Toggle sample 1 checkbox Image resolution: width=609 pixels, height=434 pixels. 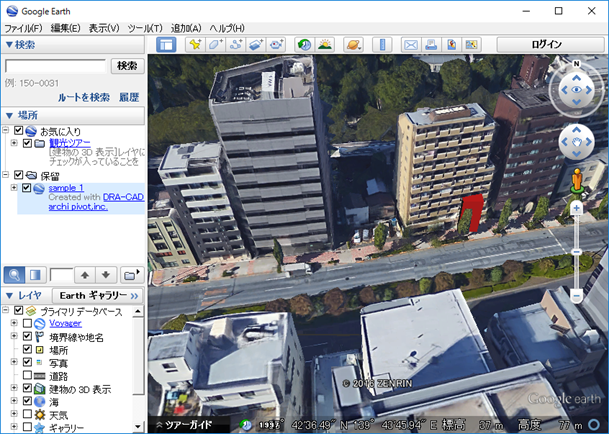point(27,188)
